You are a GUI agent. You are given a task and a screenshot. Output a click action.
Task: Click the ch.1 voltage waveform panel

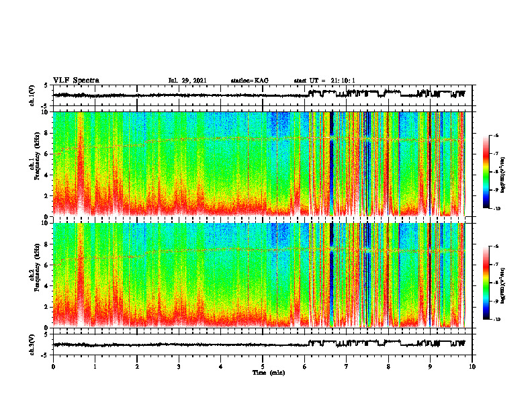tap(263, 95)
